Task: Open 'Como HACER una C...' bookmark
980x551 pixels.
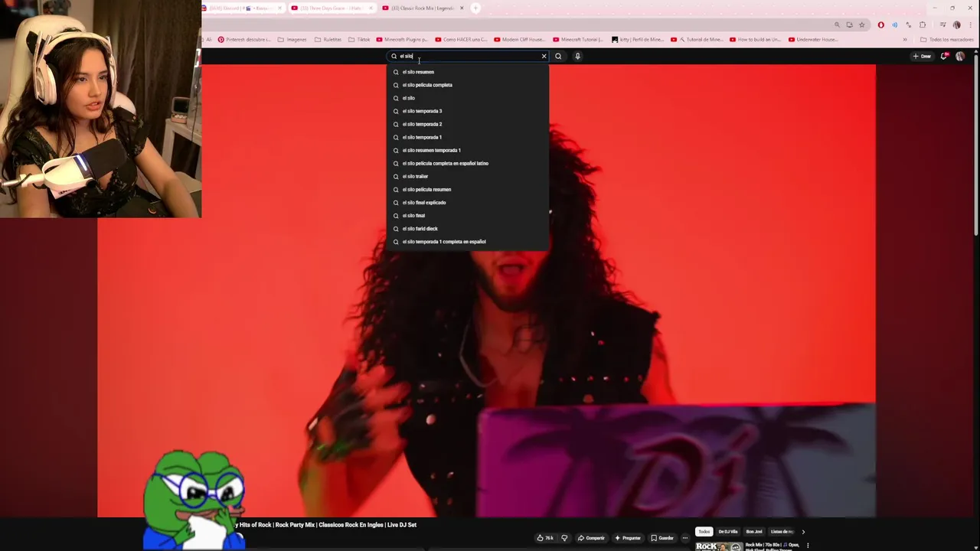Action: tap(461, 40)
